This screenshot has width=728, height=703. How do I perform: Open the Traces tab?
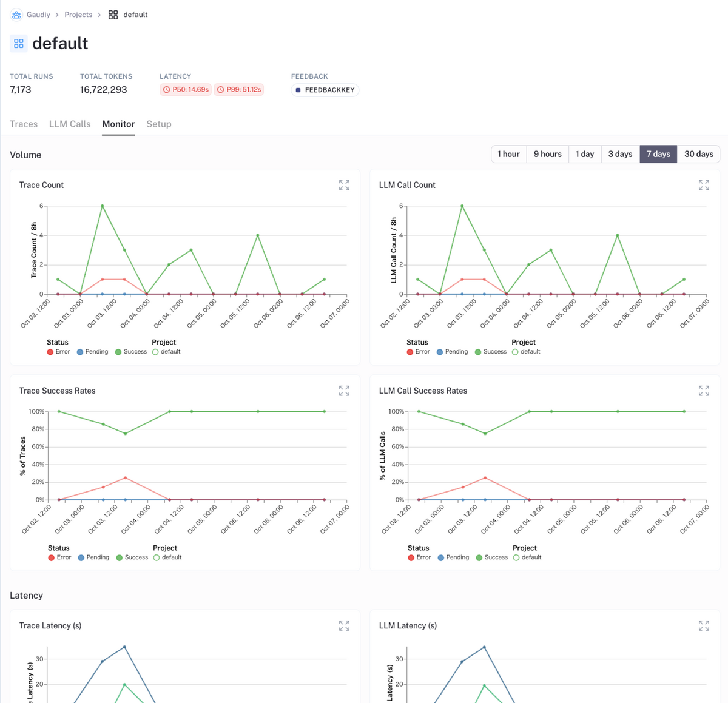[x=24, y=124]
